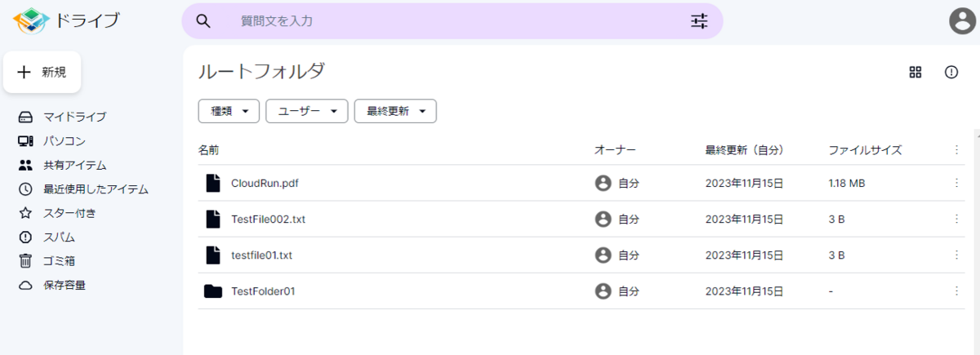Switch to grid layout view
This screenshot has width=980, height=355.
point(915,72)
